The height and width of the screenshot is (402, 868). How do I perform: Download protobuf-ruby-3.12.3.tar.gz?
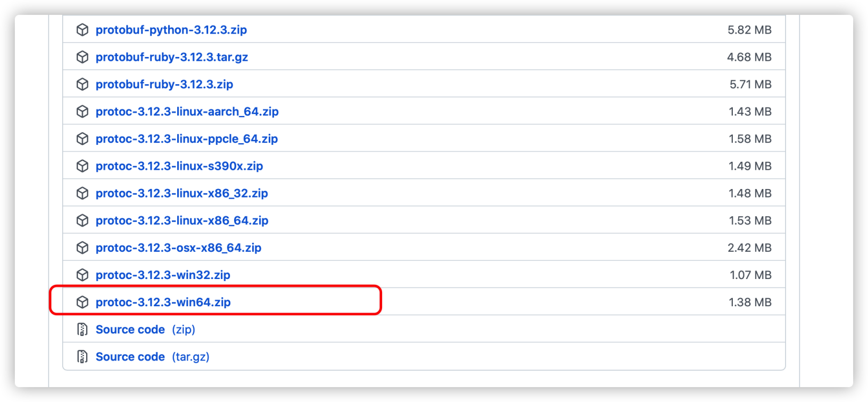point(172,57)
